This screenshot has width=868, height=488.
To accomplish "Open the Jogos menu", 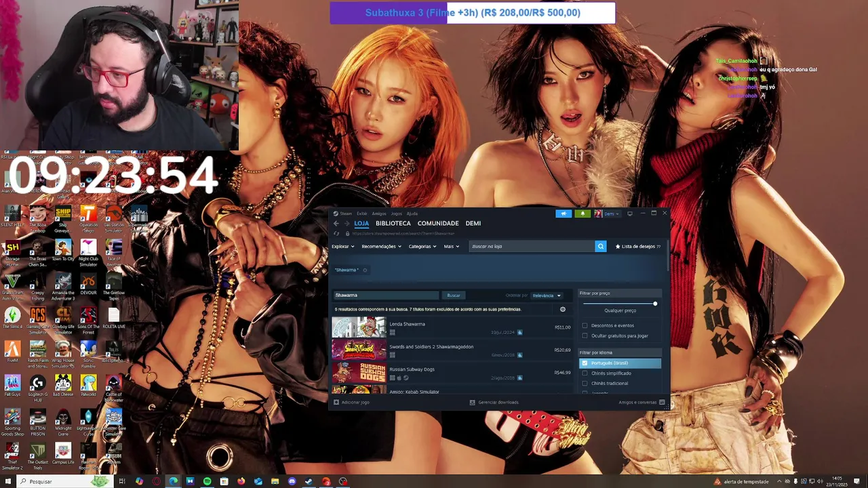I will (x=397, y=213).
